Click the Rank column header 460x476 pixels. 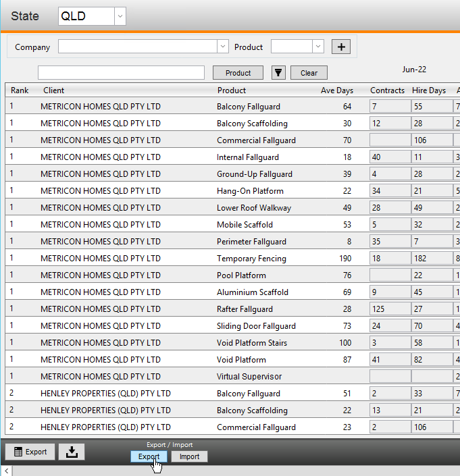(x=20, y=90)
